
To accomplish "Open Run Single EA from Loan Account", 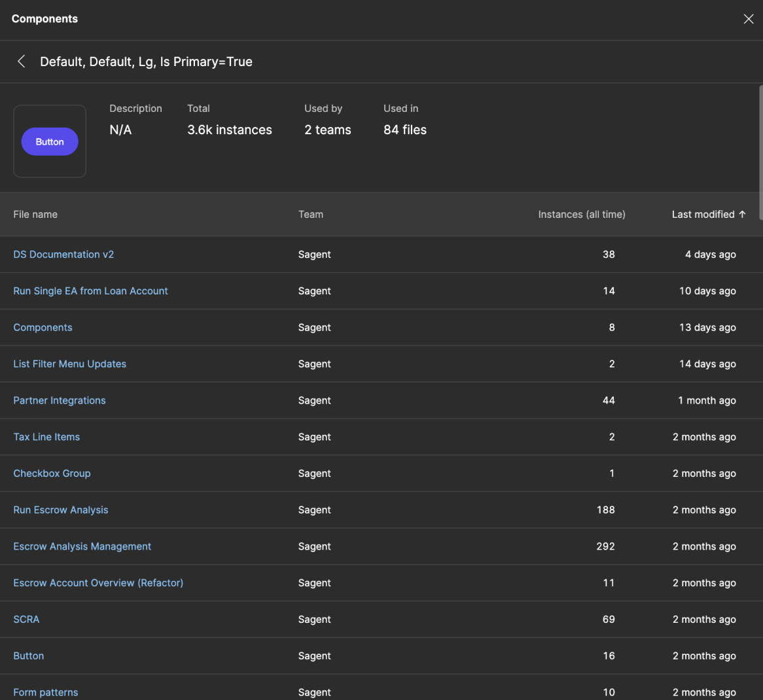I will [90, 291].
